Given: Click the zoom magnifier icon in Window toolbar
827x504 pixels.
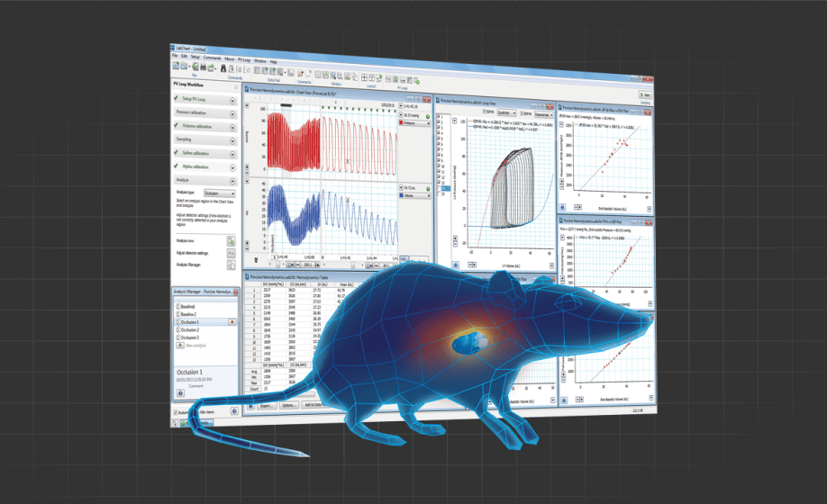Looking at the screenshot, I should click(332, 76).
